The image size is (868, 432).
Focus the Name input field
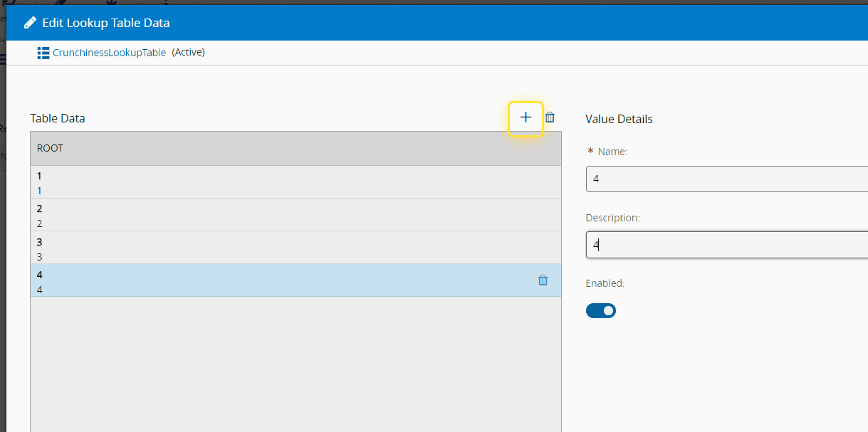[726, 179]
